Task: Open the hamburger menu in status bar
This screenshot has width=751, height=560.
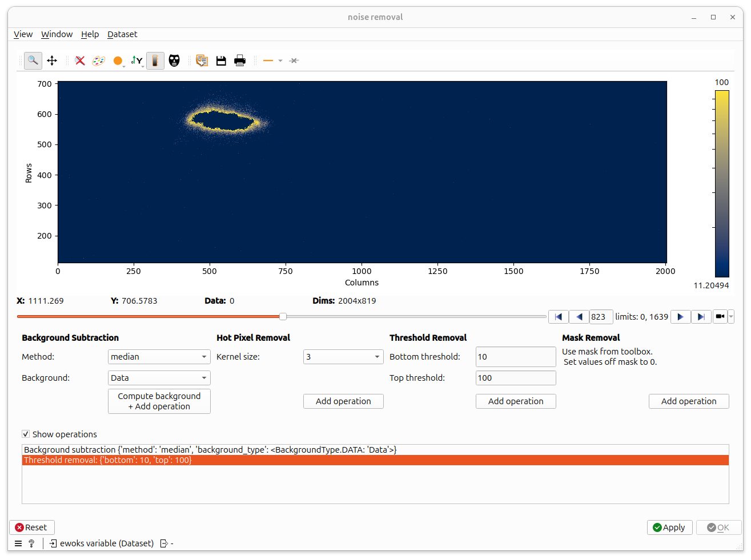Action: [x=18, y=543]
